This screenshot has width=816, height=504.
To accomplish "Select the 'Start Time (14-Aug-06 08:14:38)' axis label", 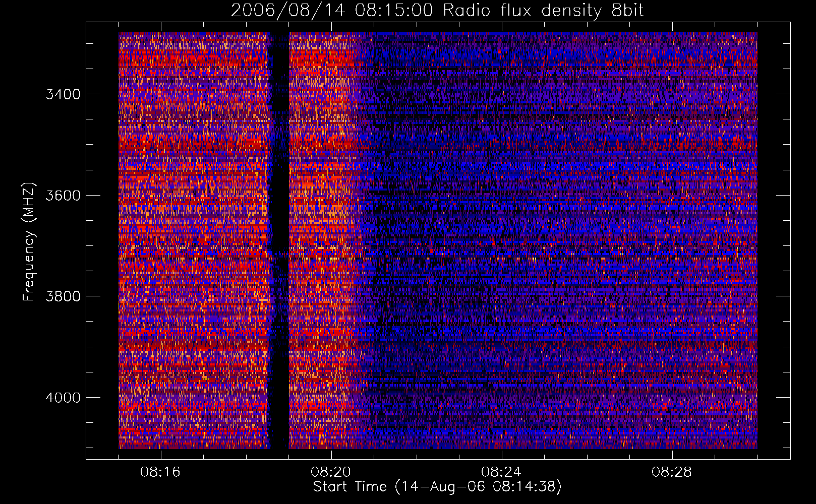I will point(437,487).
